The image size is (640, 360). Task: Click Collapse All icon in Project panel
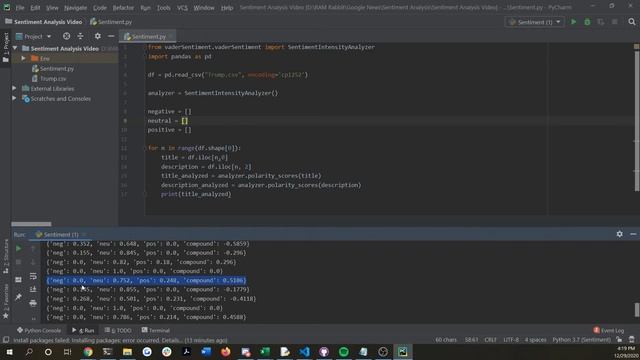point(80,36)
